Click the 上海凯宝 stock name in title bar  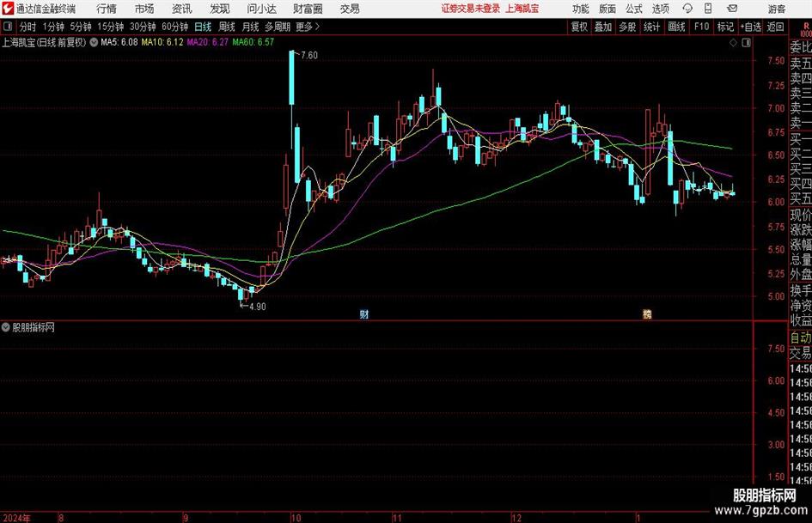pyautogui.click(x=522, y=9)
